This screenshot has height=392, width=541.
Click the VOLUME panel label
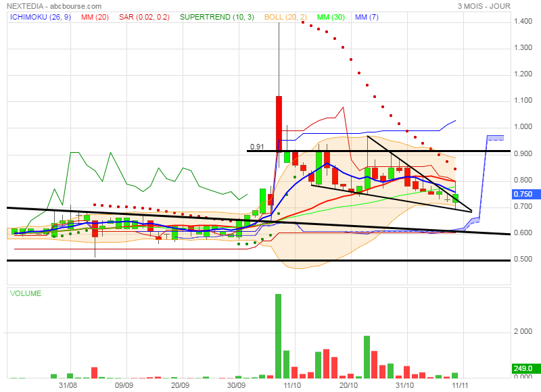point(26,293)
